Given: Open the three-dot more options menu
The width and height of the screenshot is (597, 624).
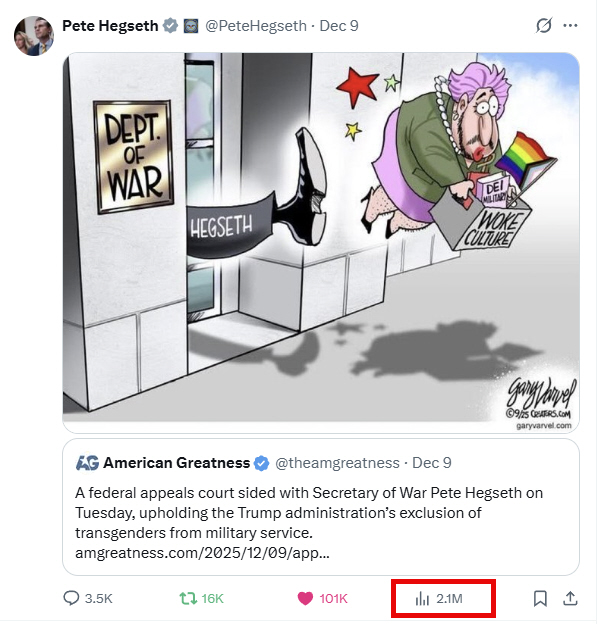Looking at the screenshot, I should click(570, 26).
